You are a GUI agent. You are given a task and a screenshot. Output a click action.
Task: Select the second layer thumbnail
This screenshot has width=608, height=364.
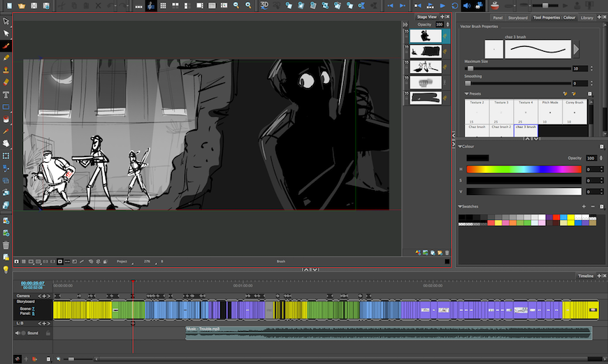tap(426, 51)
